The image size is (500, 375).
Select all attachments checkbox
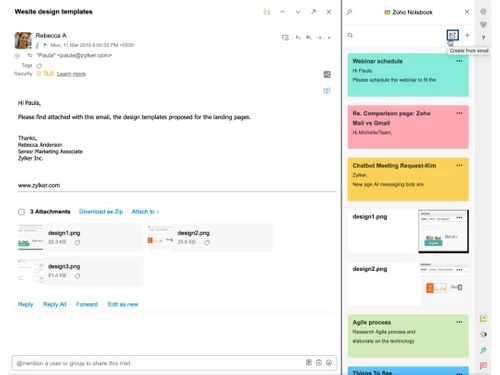[x=21, y=212]
